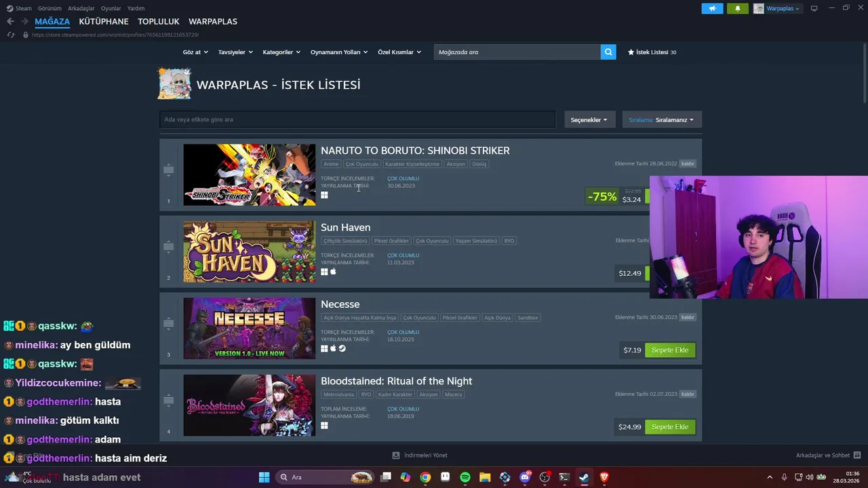Viewport: 868px width, 488px height.
Task: Click the Windows platform icon under Bloodstained
Action: [x=324, y=426]
